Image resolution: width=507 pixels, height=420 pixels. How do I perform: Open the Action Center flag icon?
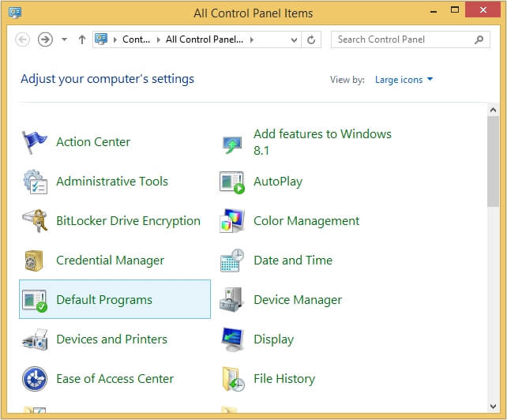[x=34, y=142]
